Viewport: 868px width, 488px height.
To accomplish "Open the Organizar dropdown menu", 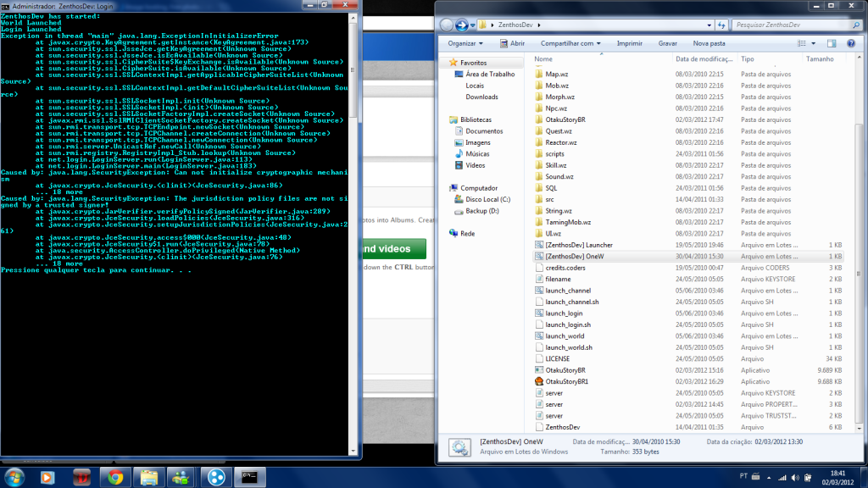I will click(465, 42).
